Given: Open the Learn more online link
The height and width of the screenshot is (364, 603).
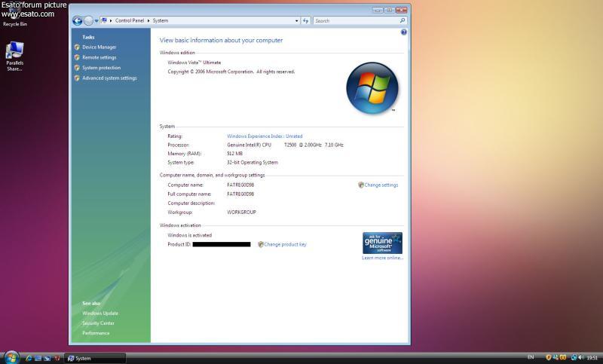Looking at the screenshot, I should [x=382, y=258].
